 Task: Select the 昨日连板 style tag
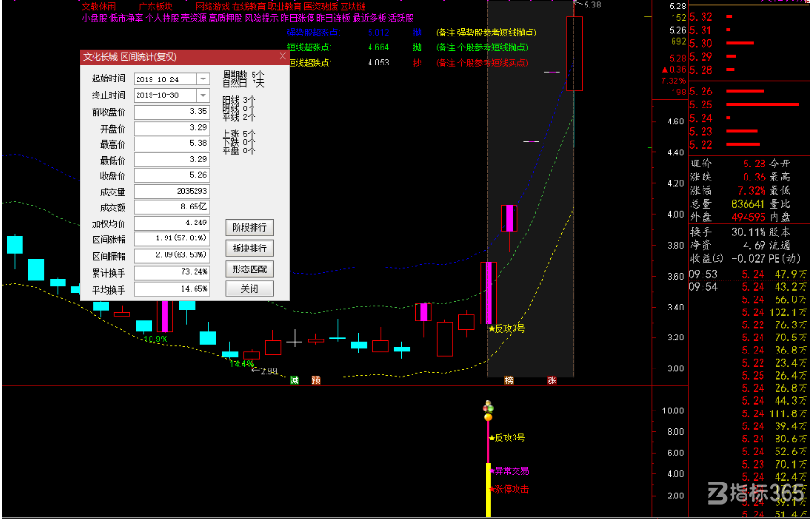333,18
